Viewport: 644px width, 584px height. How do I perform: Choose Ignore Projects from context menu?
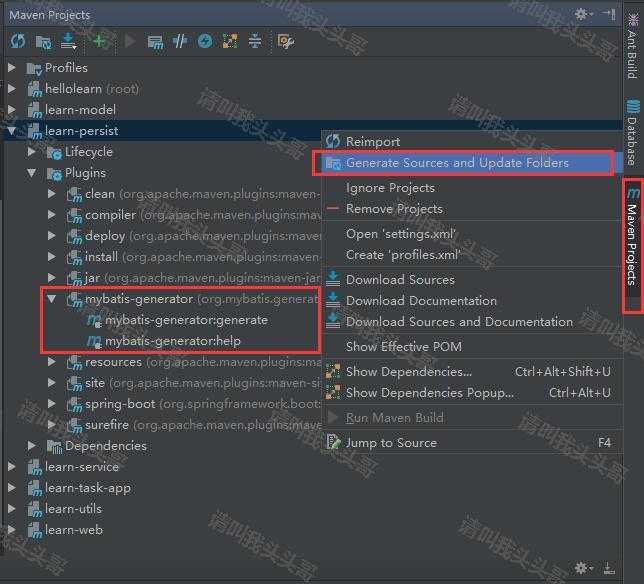tap(472, 188)
